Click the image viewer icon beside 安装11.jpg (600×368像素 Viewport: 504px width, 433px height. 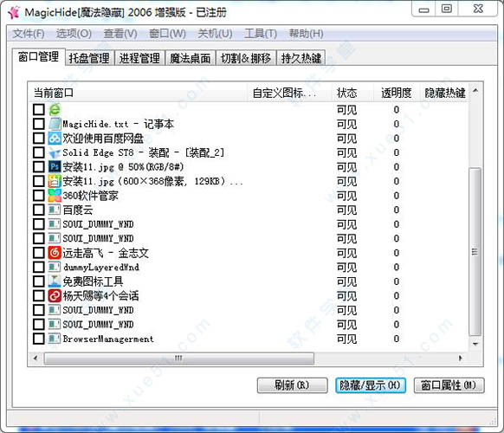[x=55, y=181]
